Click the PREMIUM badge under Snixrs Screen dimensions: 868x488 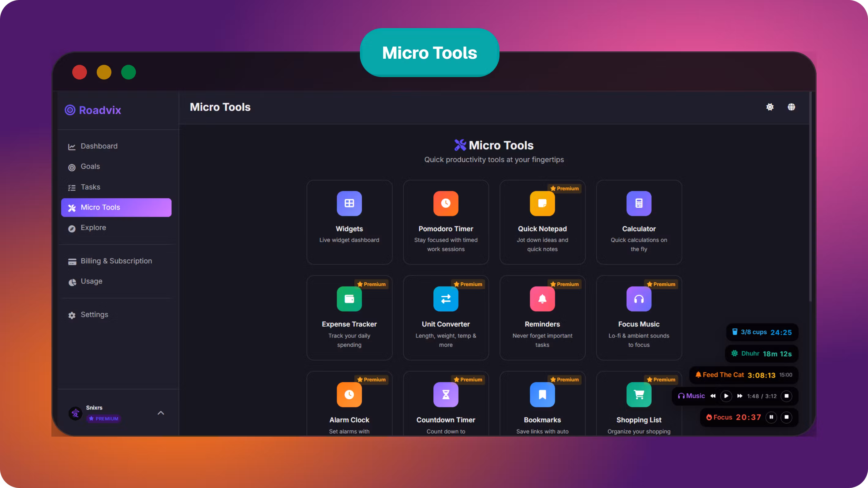click(x=103, y=419)
